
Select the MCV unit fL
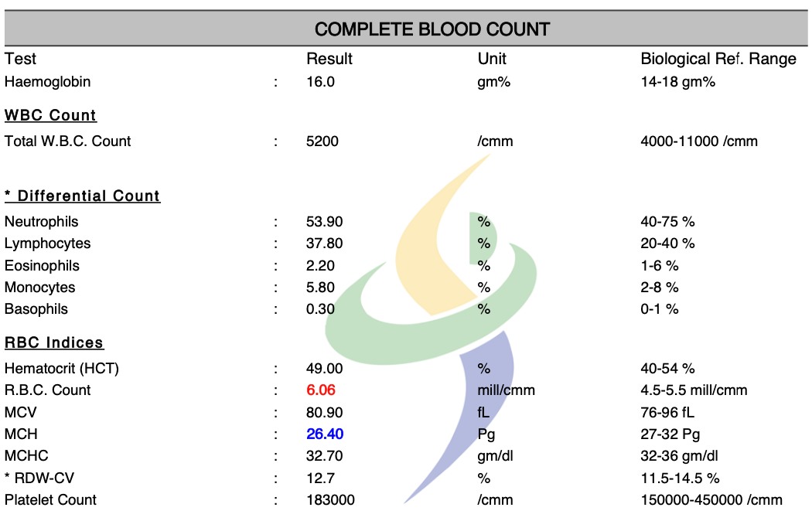[x=484, y=413]
